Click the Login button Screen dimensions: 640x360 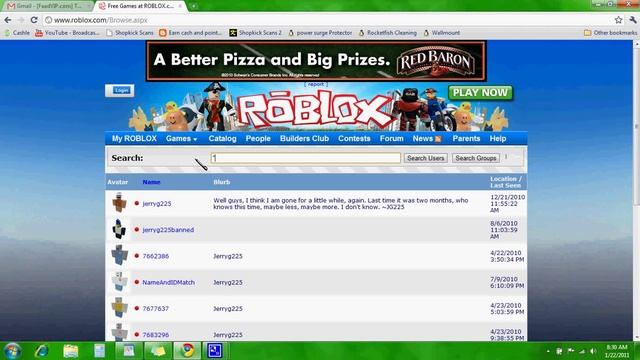pyautogui.click(x=120, y=91)
